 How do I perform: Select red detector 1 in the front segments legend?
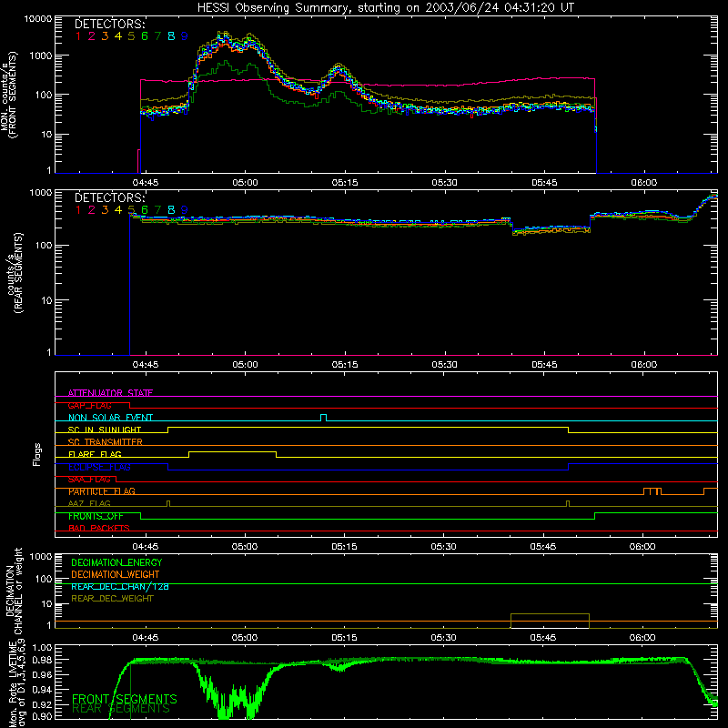pyautogui.click(x=78, y=36)
